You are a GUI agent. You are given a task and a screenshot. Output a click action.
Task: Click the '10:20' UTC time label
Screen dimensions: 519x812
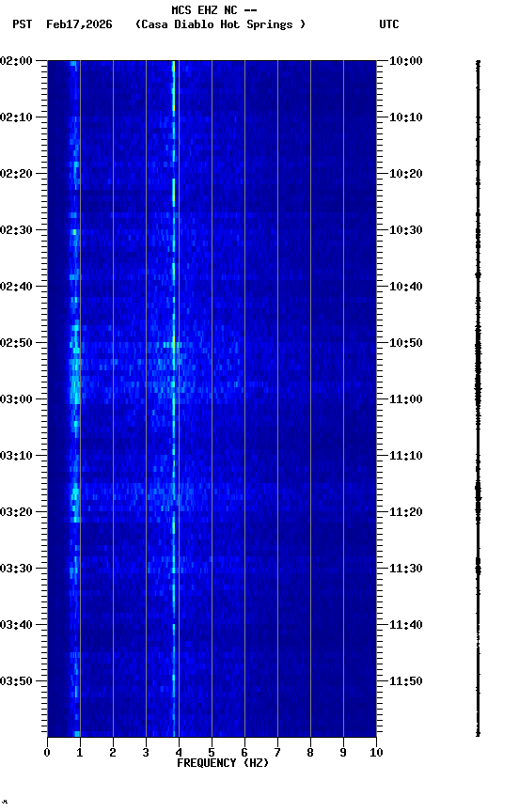pos(406,174)
